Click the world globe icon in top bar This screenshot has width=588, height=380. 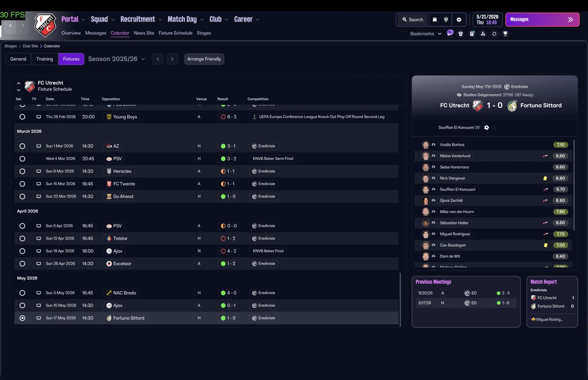(446, 20)
